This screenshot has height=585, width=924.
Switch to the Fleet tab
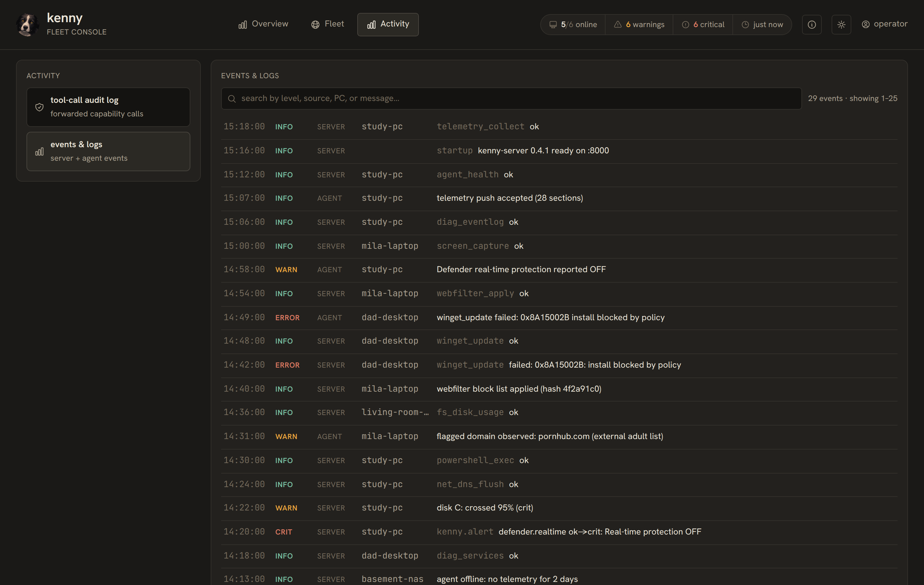[x=327, y=24]
